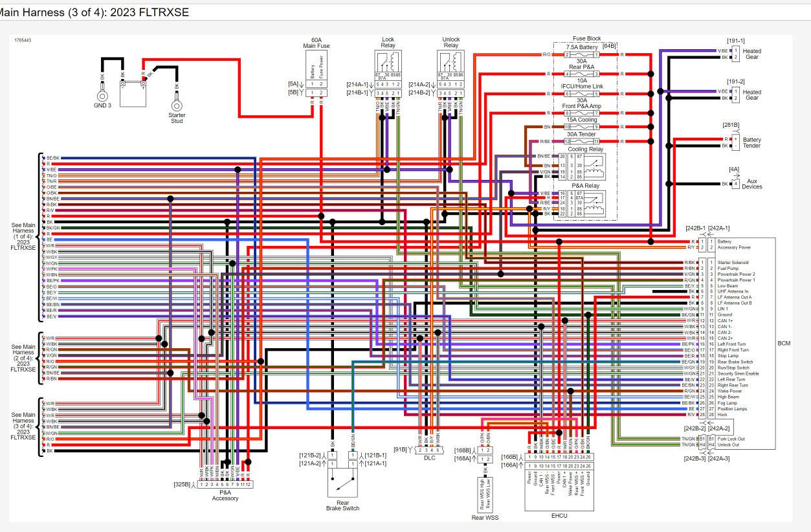Click the P&A Accessory connector [325B]
811x532 pixels.
click(x=225, y=484)
